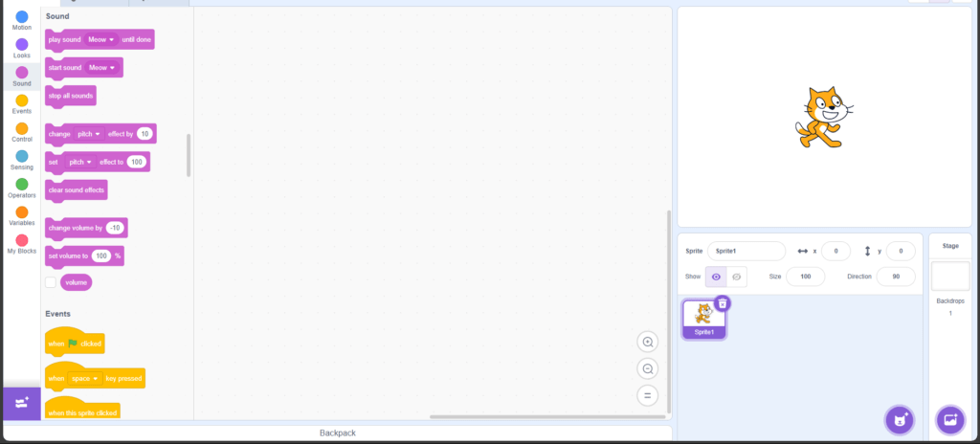Open pitch dropdown in change effect block
Viewport: 980px width, 444px height.
click(x=89, y=134)
